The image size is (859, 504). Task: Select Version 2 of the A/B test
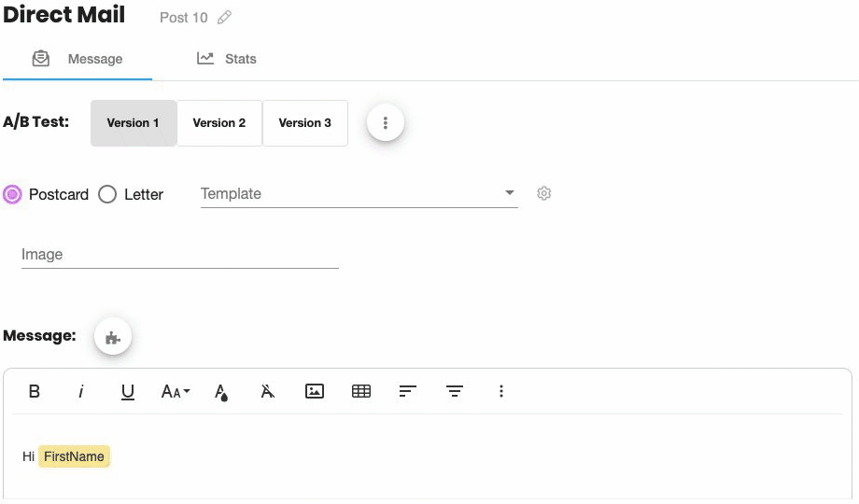pyautogui.click(x=219, y=122)
